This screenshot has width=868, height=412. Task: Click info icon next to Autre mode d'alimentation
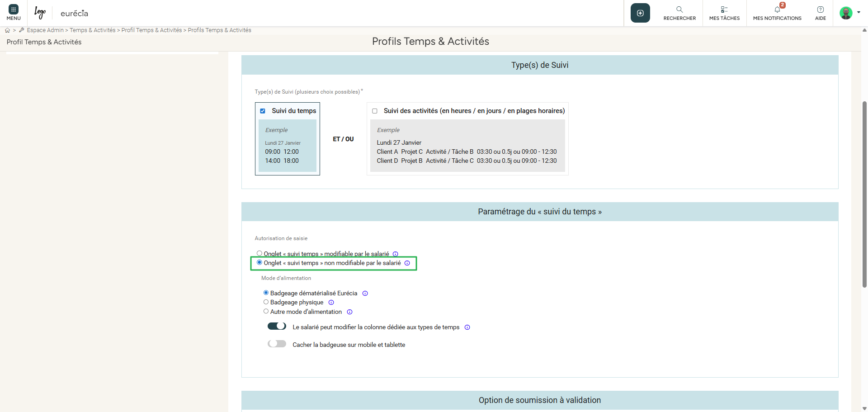(349, 312)
